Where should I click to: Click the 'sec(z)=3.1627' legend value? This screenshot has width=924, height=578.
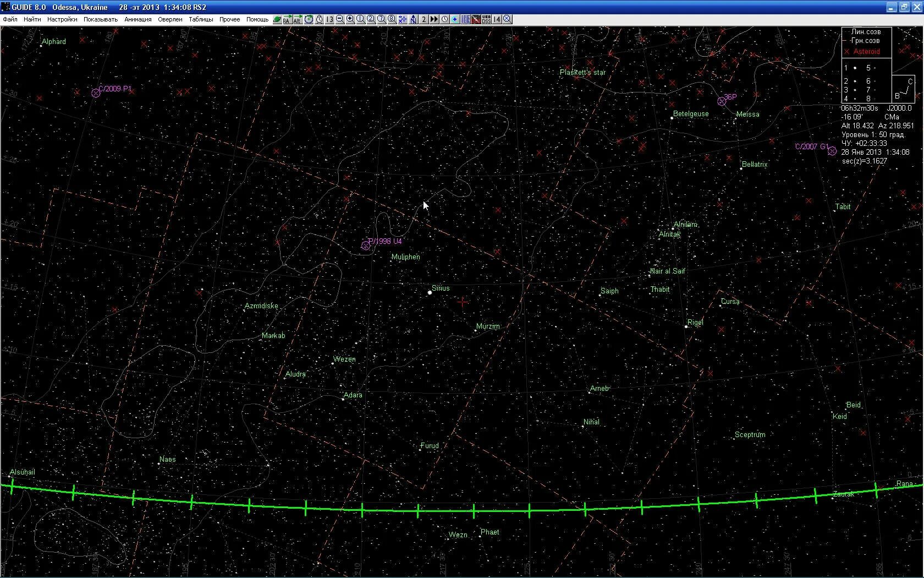click(x=864, y=161)
